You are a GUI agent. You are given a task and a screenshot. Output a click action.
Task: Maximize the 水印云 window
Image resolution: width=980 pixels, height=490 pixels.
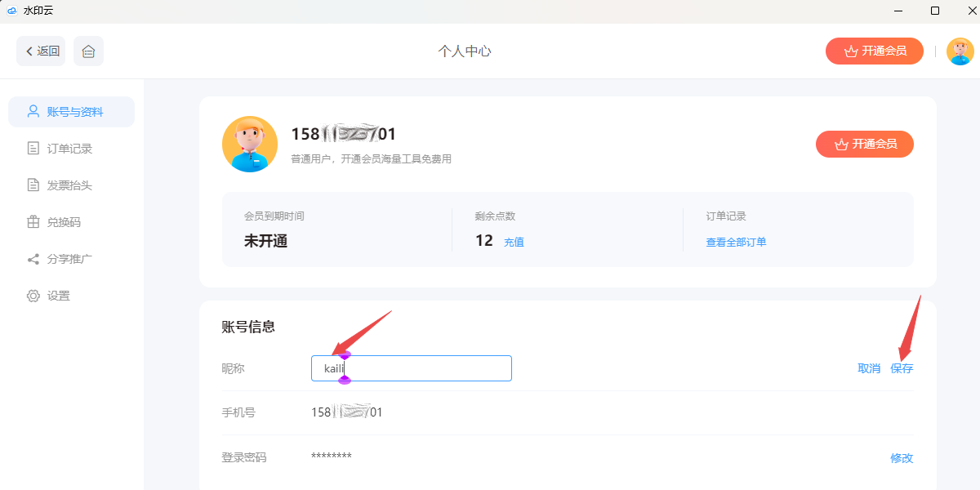click(x=935, y=11)
